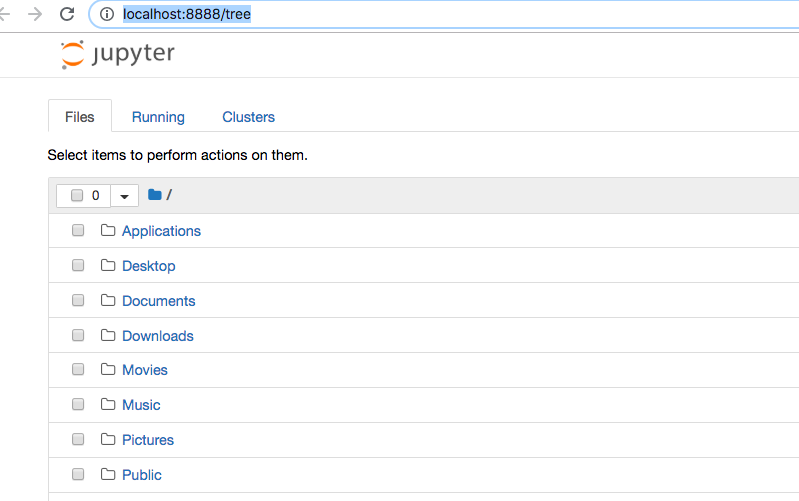Click the blue root folder icon in the breadcrumb

pos(154,195)
